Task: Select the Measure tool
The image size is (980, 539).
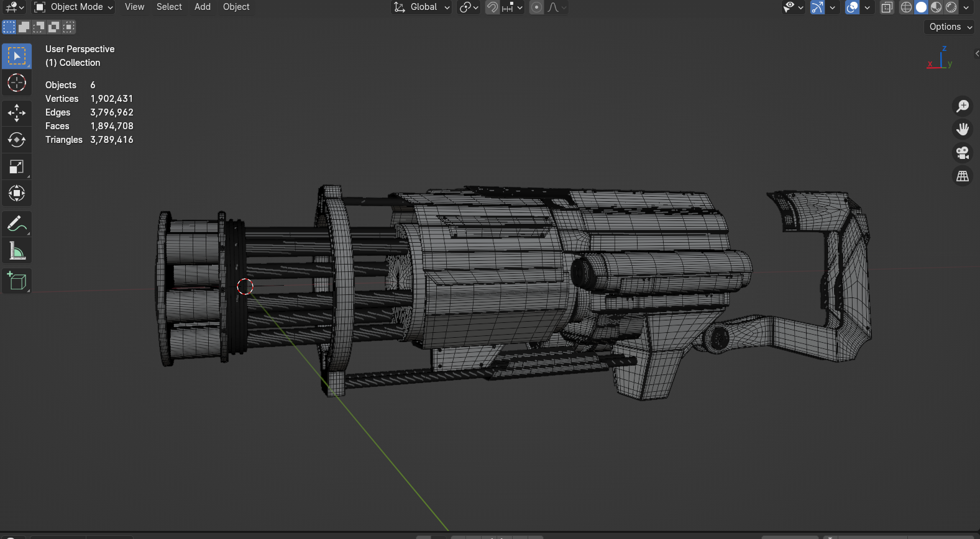Action: pos(17,251)
